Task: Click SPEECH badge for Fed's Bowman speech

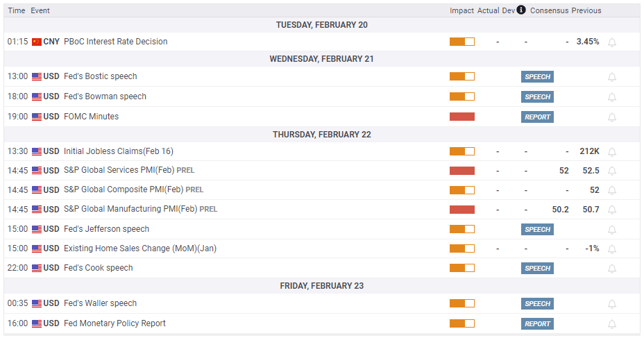Action: pos(537,97)
